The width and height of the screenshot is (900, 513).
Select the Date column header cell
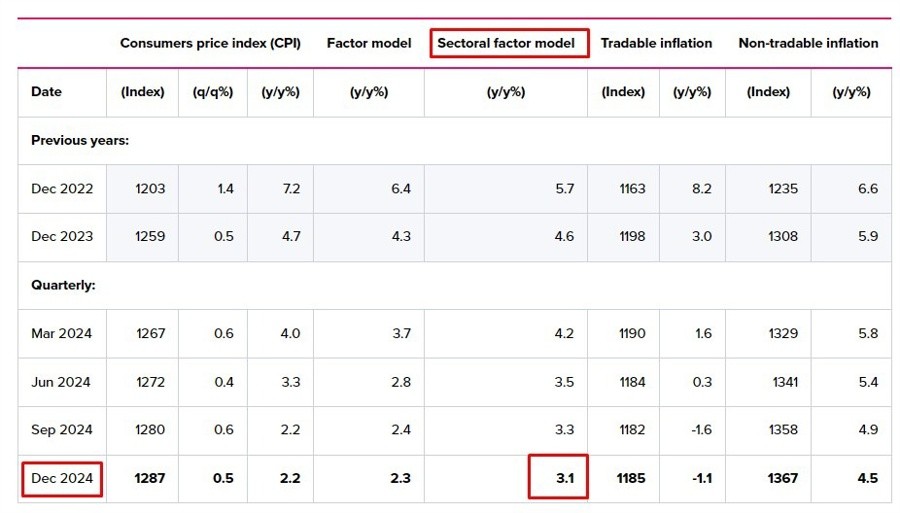(x=46, y=92)
